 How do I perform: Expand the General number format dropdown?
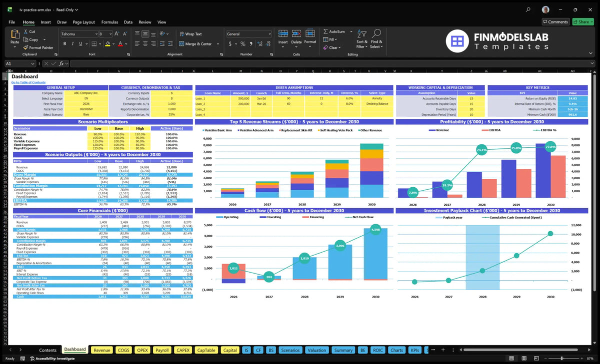tap(269, 34)
